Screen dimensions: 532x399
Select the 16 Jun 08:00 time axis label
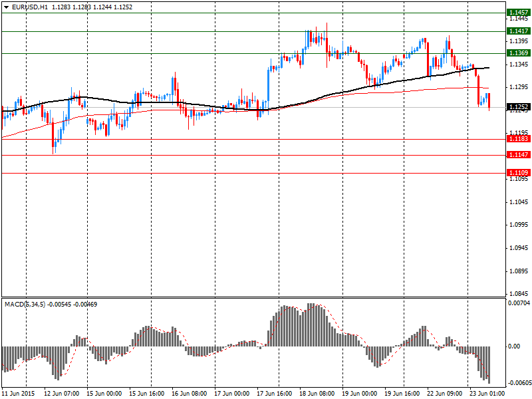(189, 394)
